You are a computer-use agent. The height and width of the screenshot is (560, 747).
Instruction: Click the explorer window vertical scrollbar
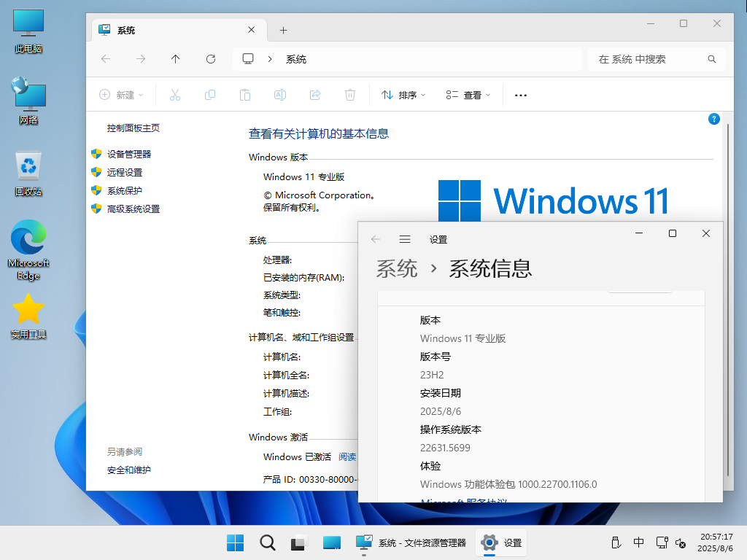[728, 300]
